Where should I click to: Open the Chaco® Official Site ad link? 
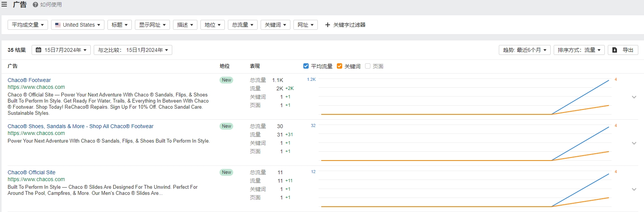coord(31,172)
